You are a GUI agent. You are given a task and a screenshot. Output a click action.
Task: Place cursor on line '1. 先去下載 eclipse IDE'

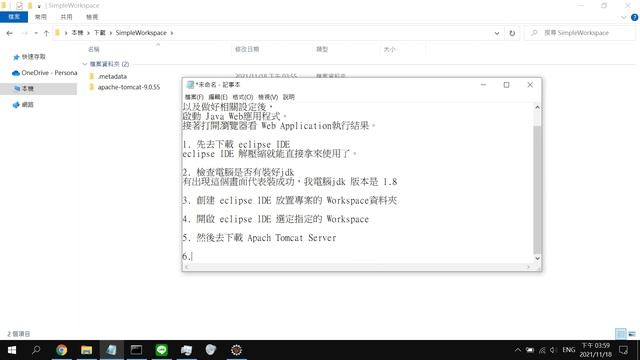(x=236, y=144)
